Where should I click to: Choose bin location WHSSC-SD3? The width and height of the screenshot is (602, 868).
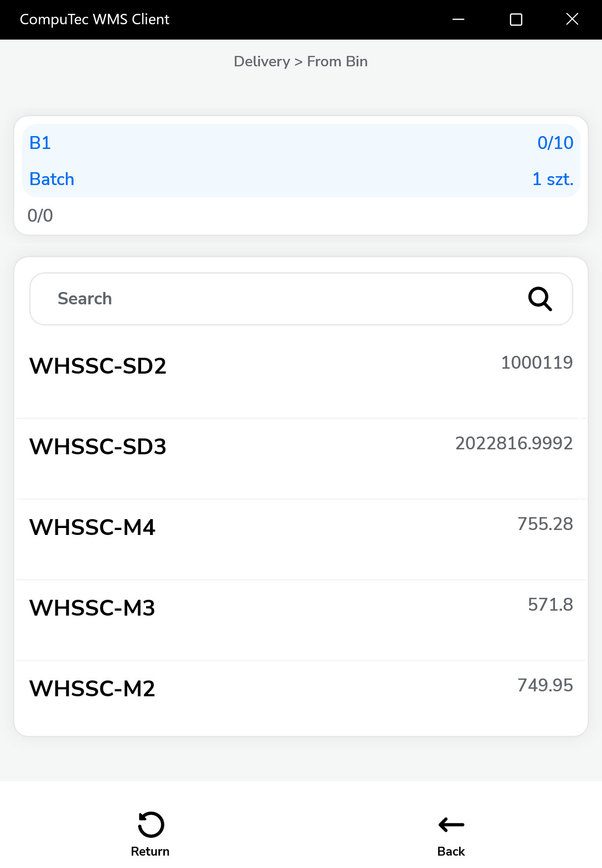(98, 447)
